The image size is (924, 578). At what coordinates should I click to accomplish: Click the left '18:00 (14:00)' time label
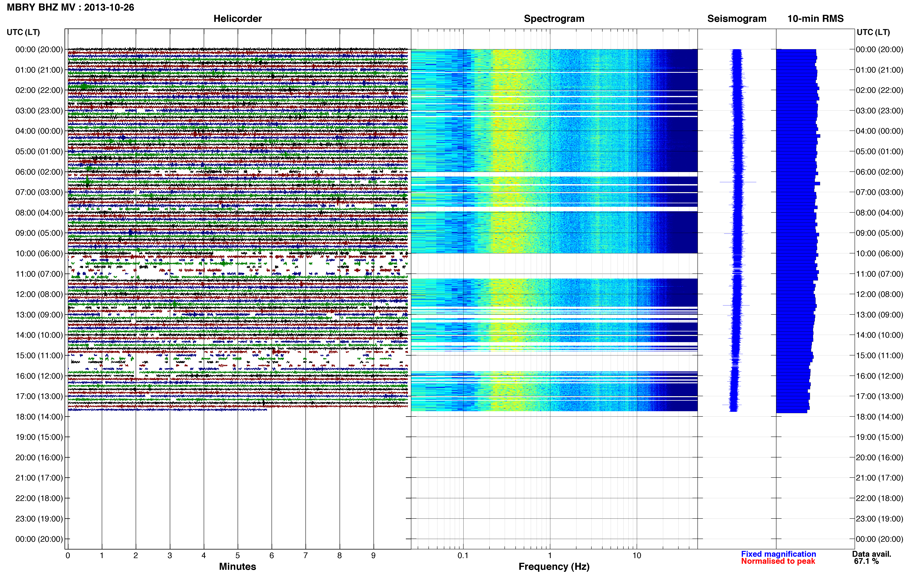(x=39, y=417)
